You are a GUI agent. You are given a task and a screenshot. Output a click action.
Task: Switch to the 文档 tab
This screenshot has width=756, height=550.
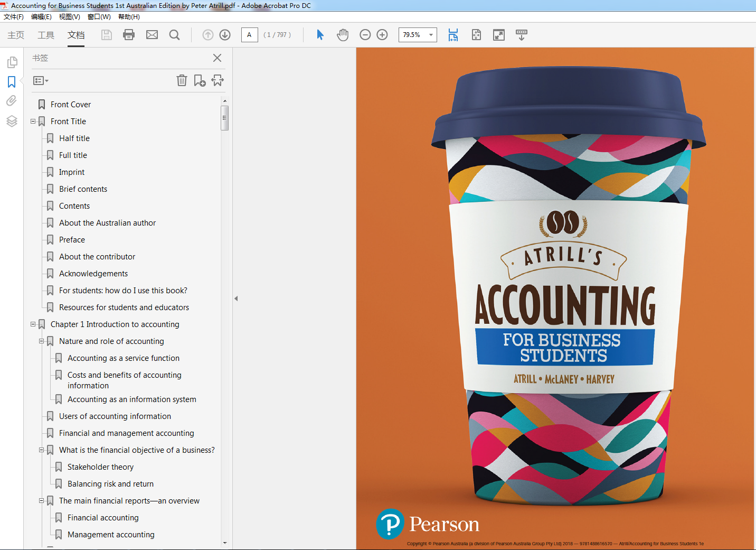click(76, 35)
